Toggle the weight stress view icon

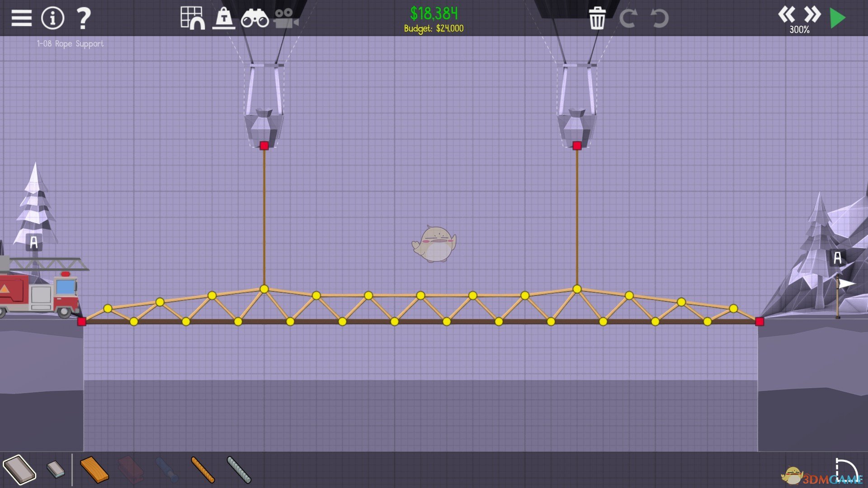(224, 18)
